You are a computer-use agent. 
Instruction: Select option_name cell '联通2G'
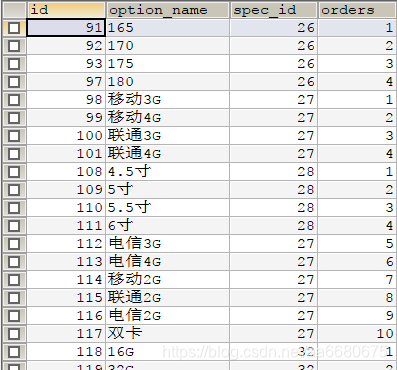168,298
